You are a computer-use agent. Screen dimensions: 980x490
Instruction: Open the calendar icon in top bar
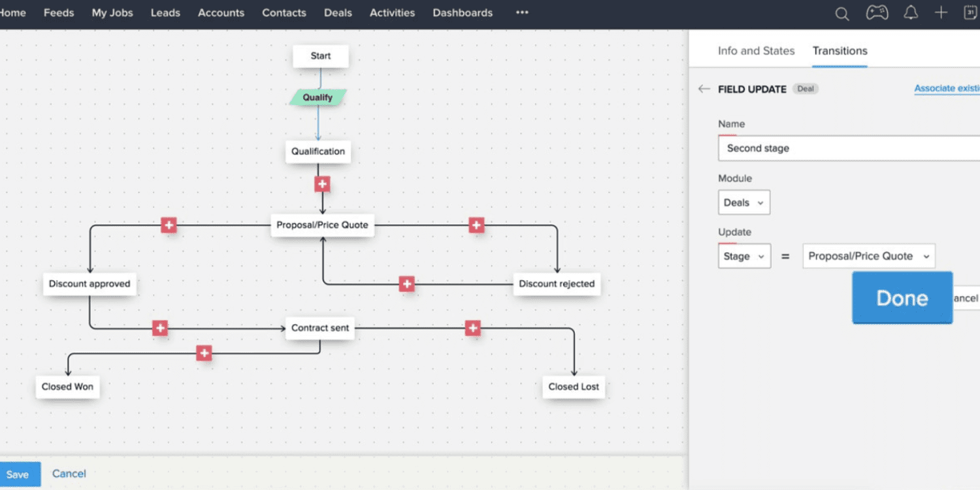(971, 13)
